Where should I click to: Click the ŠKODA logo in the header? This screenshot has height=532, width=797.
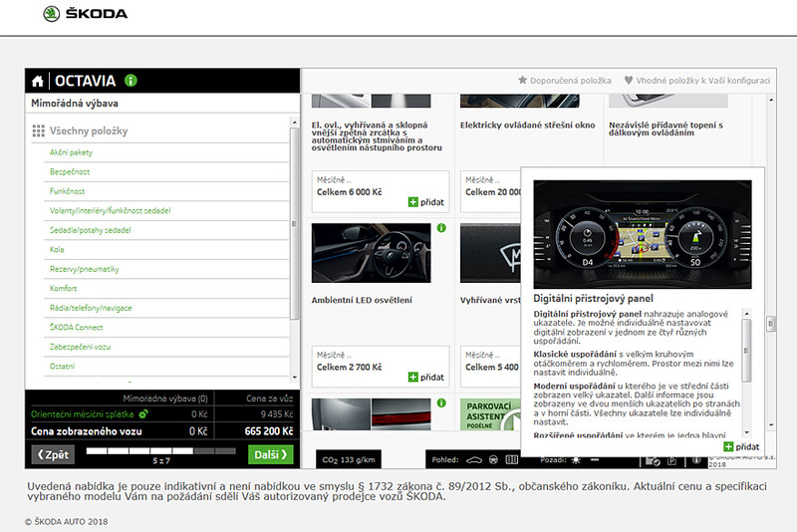click(86, 14)
